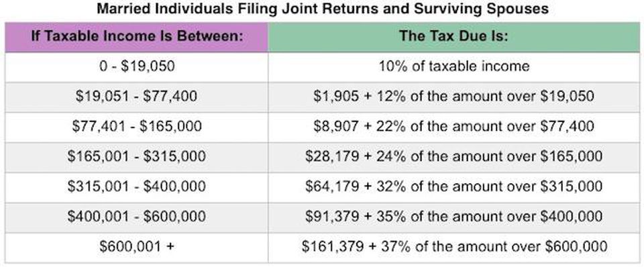
Task: Select the '$91,379 + 35%' tax cell
Action: (454, 217)
